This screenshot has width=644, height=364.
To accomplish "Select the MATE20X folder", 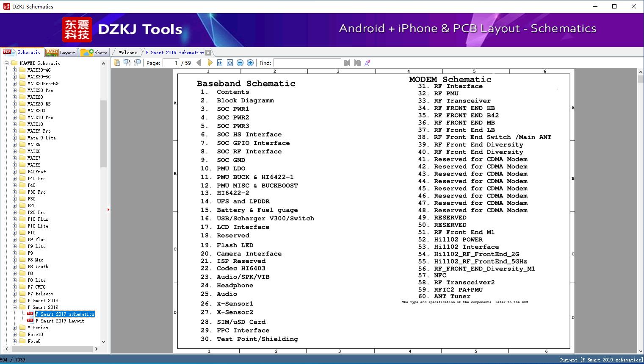I will (x=36, y=111).
